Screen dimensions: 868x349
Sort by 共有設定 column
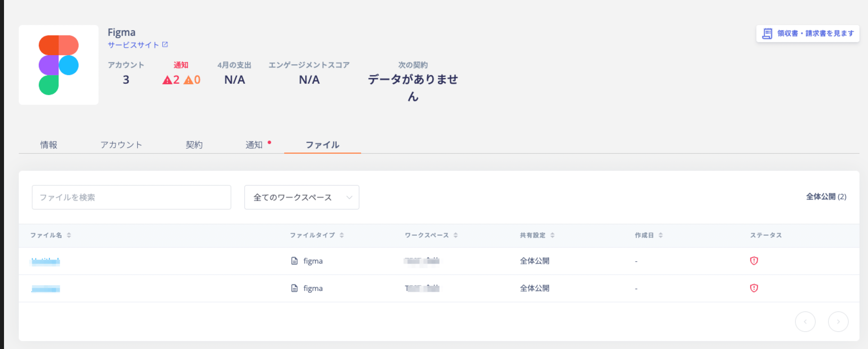(x=552, y=235)
